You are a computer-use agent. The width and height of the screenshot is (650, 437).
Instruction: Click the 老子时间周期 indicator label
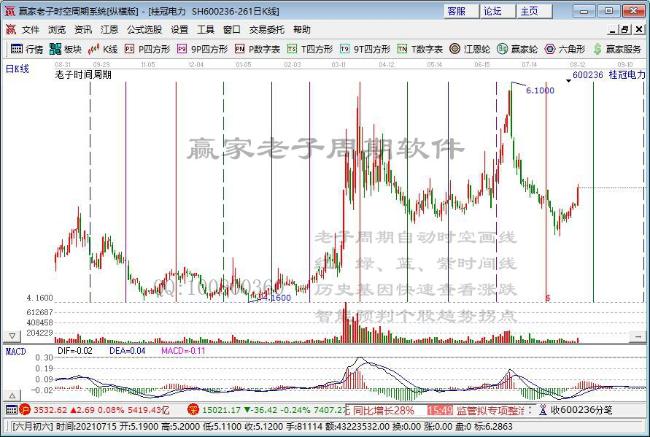click(x=83, y=75)
